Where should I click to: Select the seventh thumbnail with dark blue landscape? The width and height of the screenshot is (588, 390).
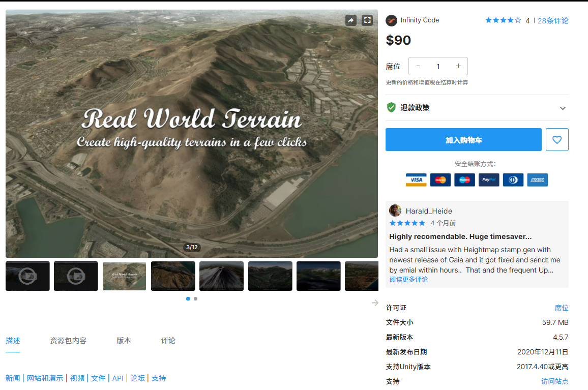318,276
